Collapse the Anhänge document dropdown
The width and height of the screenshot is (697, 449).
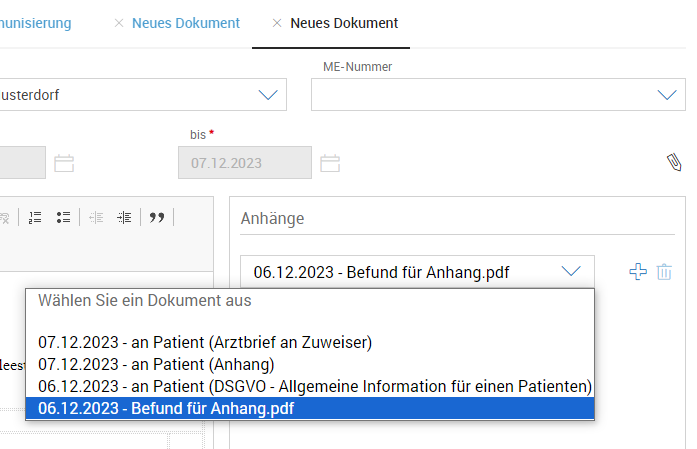tap(571, 272)
